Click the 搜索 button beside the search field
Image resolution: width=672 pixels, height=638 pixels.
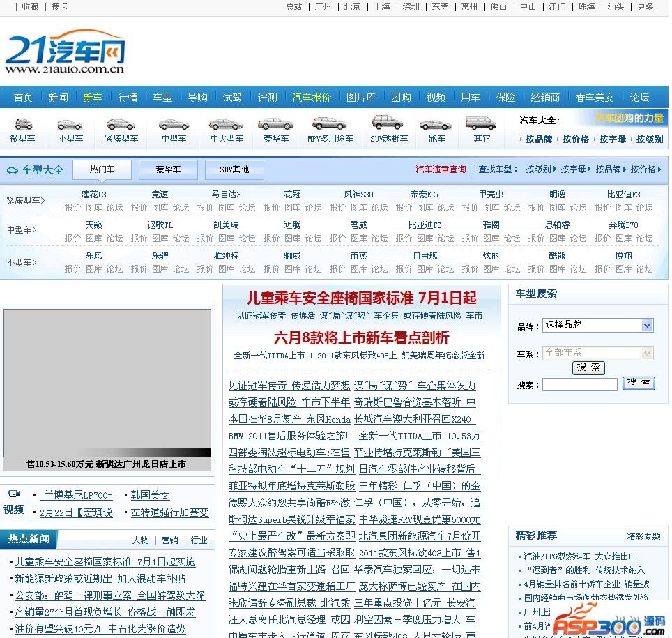tap(639, 383)
